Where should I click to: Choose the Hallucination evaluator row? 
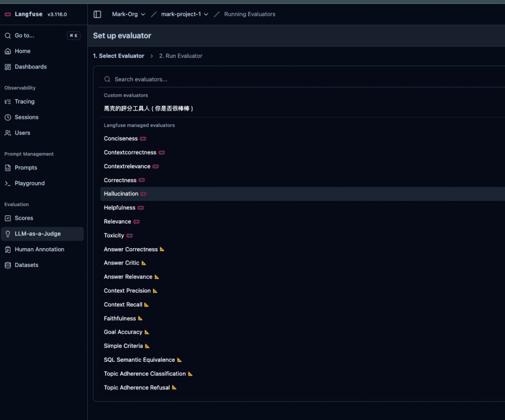tap(303, 194)
